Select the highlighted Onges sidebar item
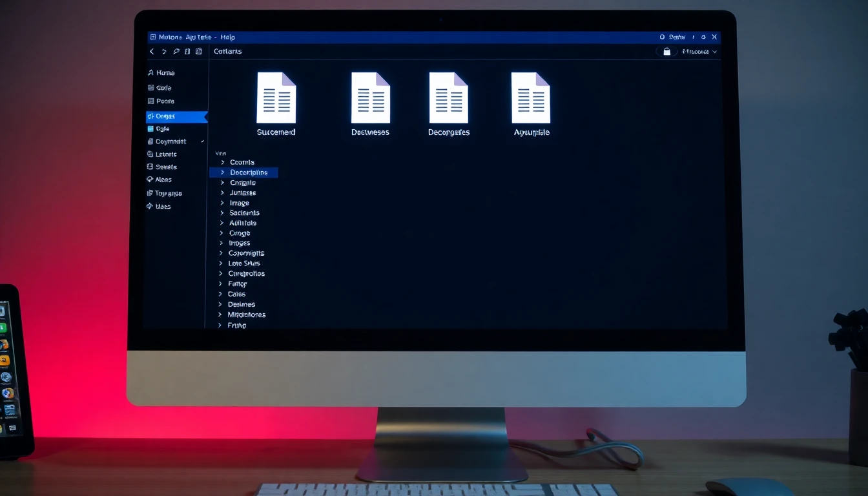The width and height of the screenshot is (868, 496). click(x=165, y=116)
